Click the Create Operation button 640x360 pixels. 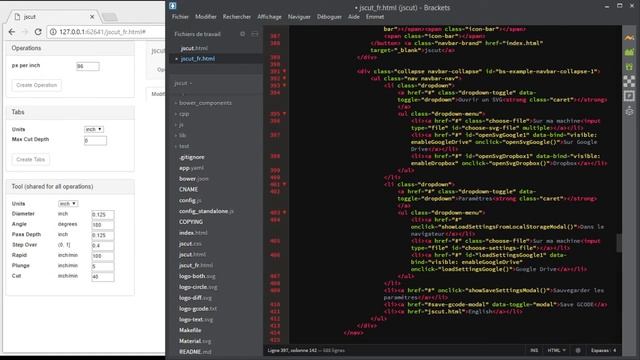tap(37, 85)
